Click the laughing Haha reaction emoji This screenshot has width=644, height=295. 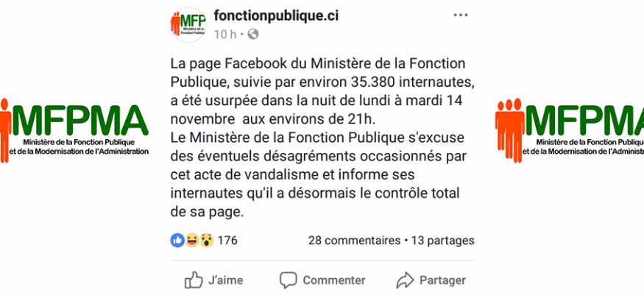pyautogui.click(x=191, y=241)
